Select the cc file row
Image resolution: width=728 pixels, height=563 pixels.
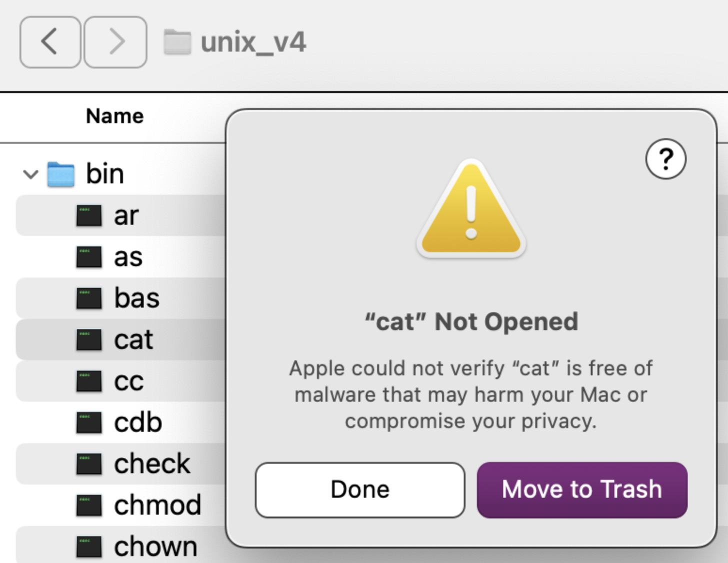[128, 381]
